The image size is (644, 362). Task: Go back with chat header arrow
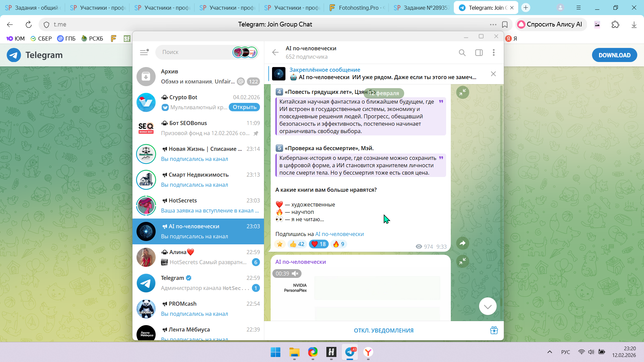click(x=275, y=52)
